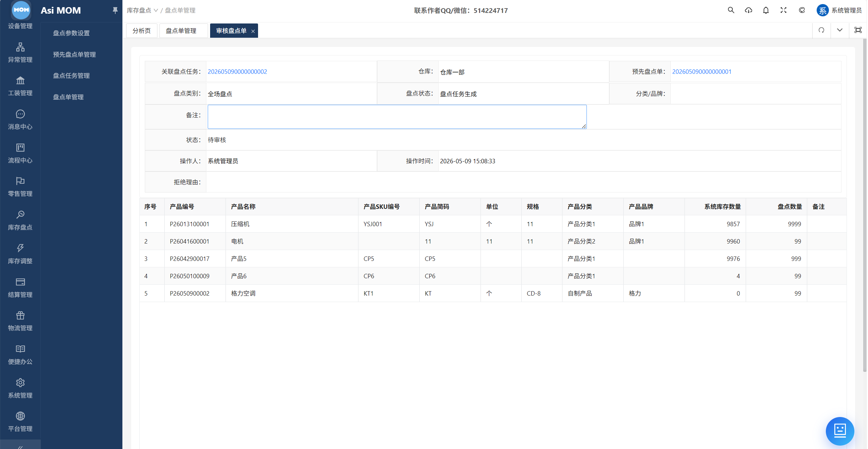
Task: Open 盘点单管理 submenu item
Action: coord(68,97)
